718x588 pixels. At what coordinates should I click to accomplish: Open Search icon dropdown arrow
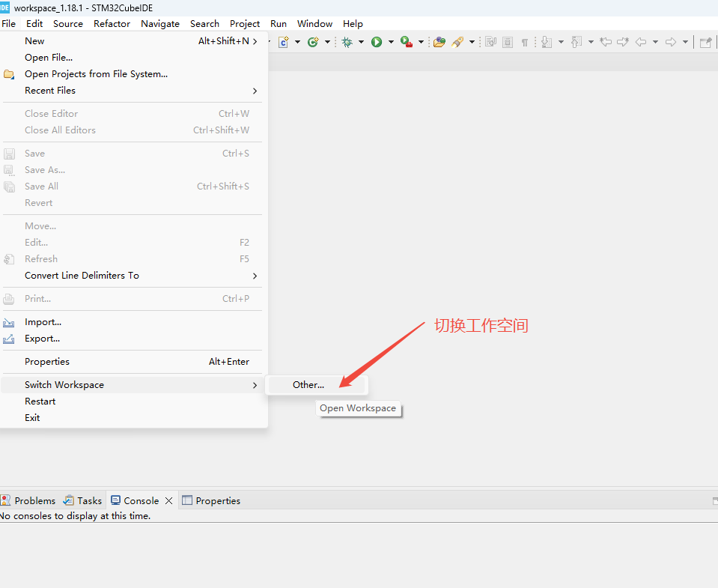(x=472, y=42)
